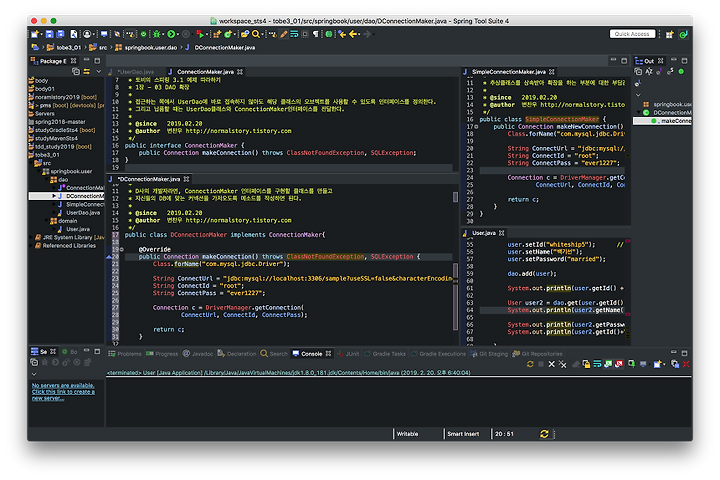Click the green Run play icon

(x=171, y=34)
